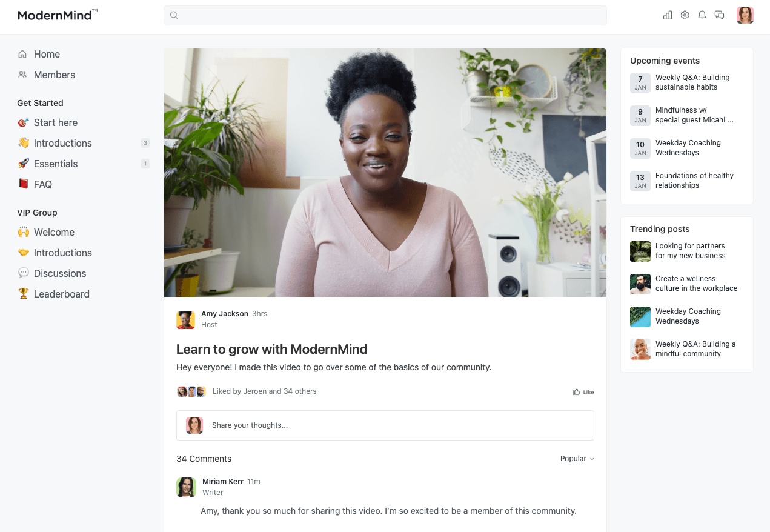This screenshot has width=770, height=532.
Task: Open Mindfulness w/ special guest event
Action: point(694,115)
